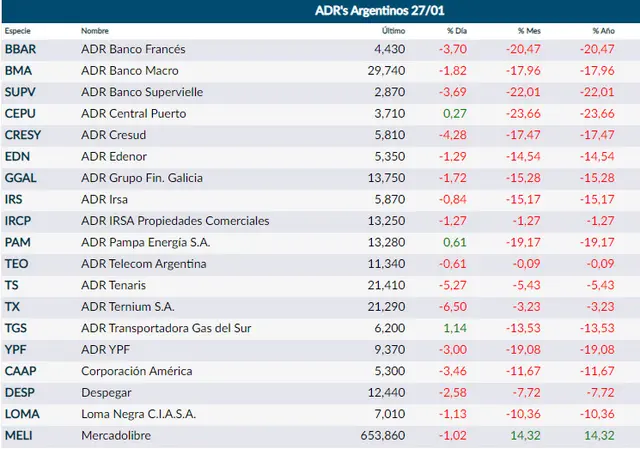The width and height of the screenshot is (640, 449).
Task: Click ADR Transportadora Gas del Sur
Action: coord(166,328)
